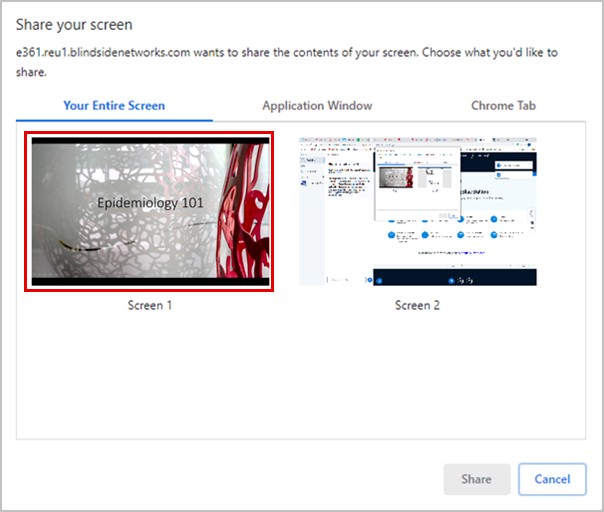Click the "Screen 1" caption label
604x512 pixels.
click(150, 305)
